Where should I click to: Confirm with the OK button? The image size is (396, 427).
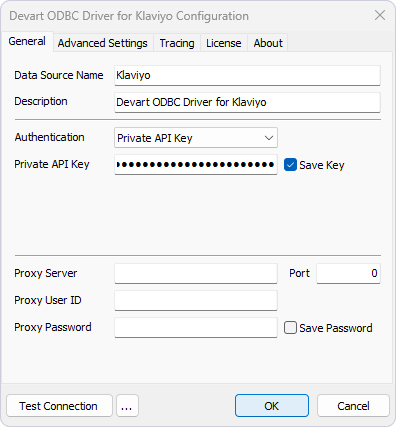[x=272, y=406]
